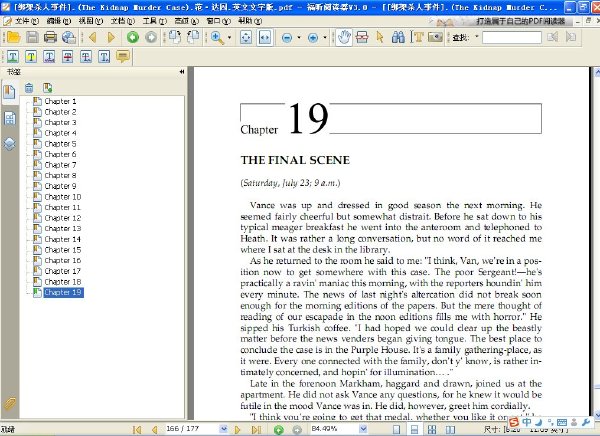This screenshot has height=436, width=600.
Task: Click grey next view button in top toolbar
Action: (151, 37)
